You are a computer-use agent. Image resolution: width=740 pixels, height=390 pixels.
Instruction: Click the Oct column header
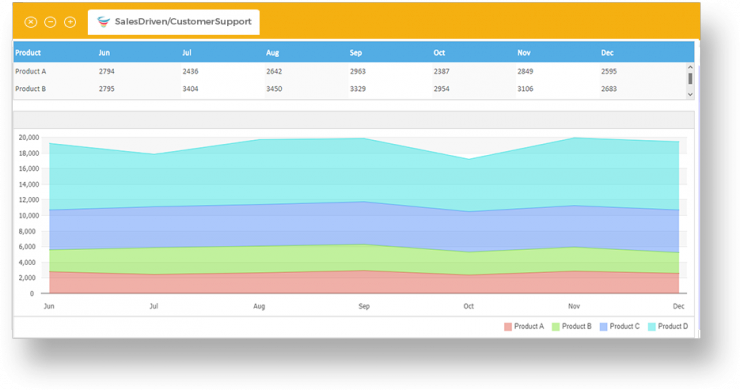439,52
